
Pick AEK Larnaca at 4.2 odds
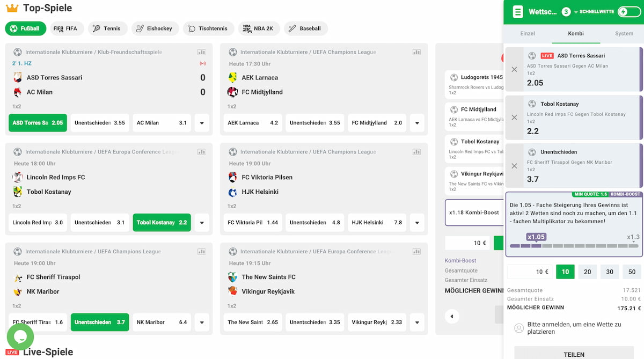[x=253, y=123]
